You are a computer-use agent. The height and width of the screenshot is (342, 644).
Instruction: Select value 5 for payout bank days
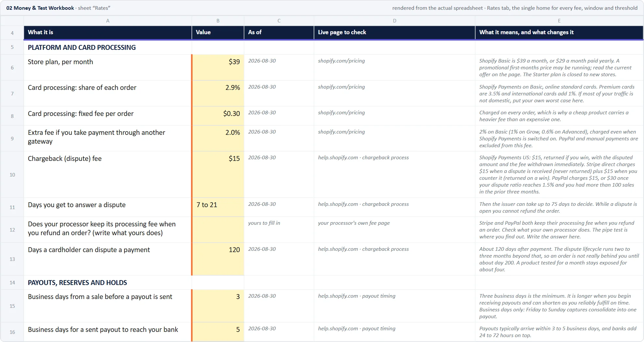coord(218,332)
